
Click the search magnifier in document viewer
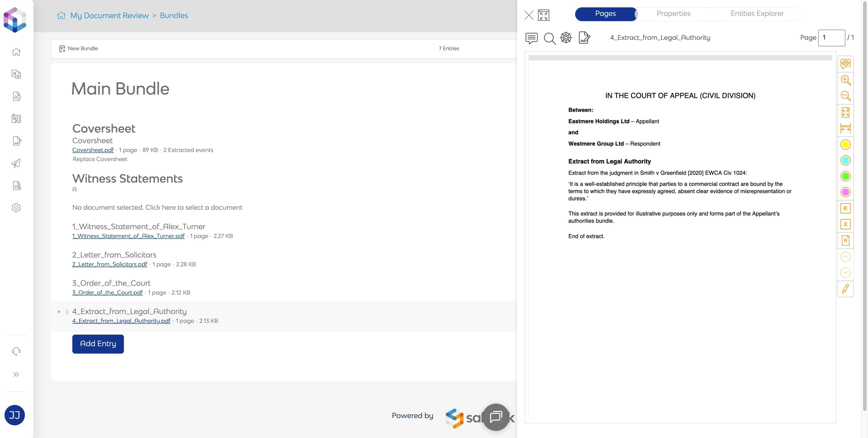[x=550, y=38]
